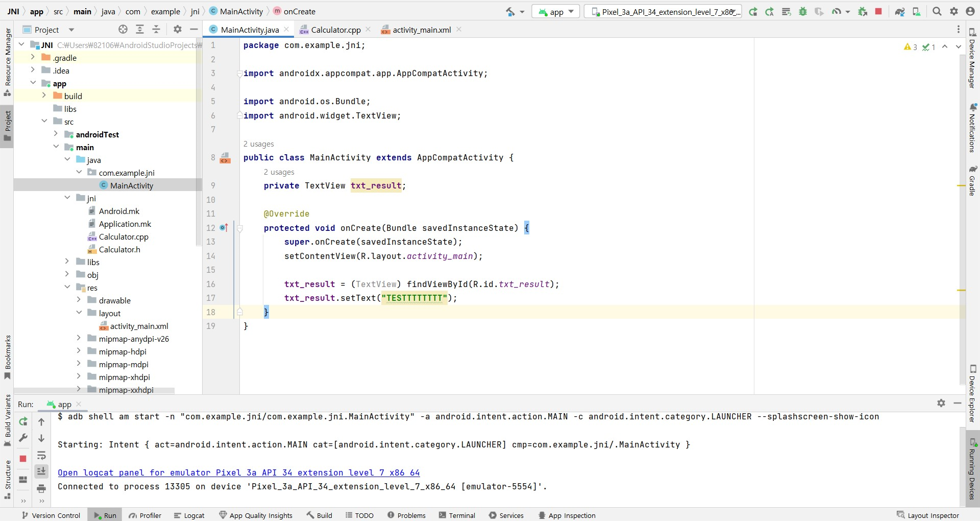Toggle the Structure side panel

tap(7, 480)
